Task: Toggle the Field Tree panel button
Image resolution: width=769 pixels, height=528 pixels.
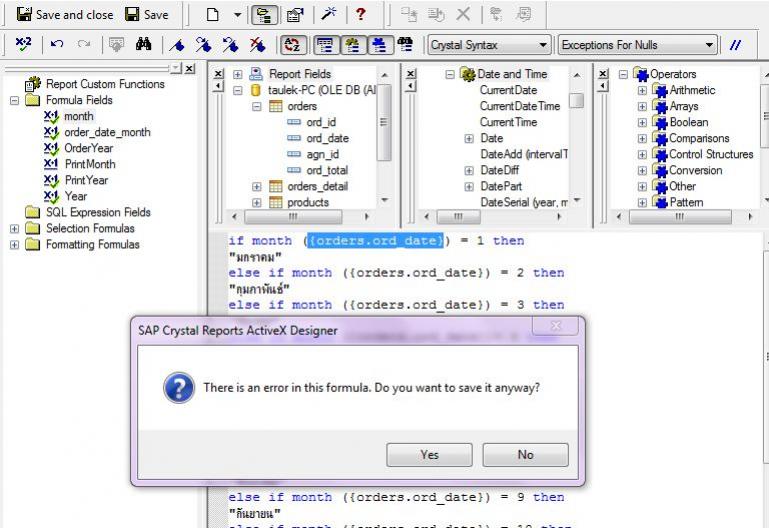Action: coord(325,45)
